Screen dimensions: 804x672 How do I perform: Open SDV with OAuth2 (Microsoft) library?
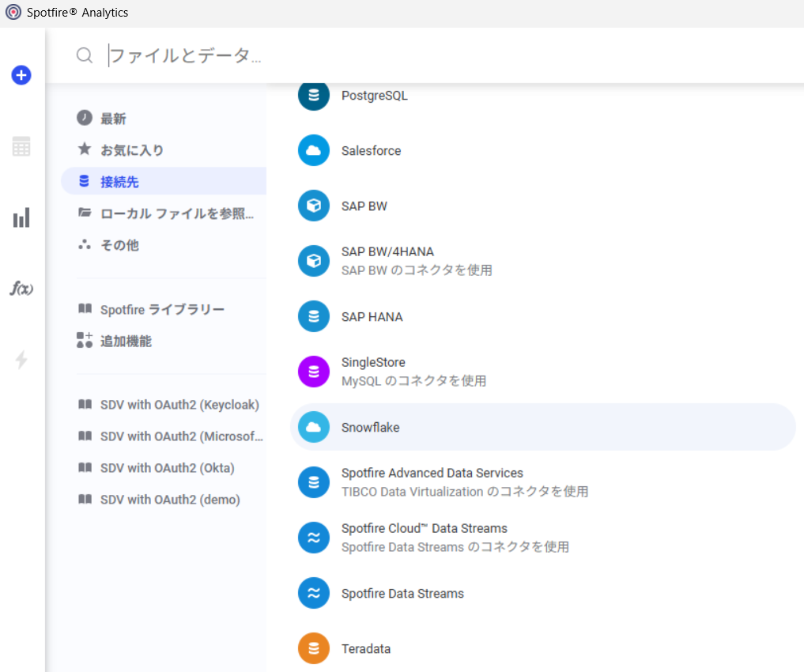(x=164, y=436)
